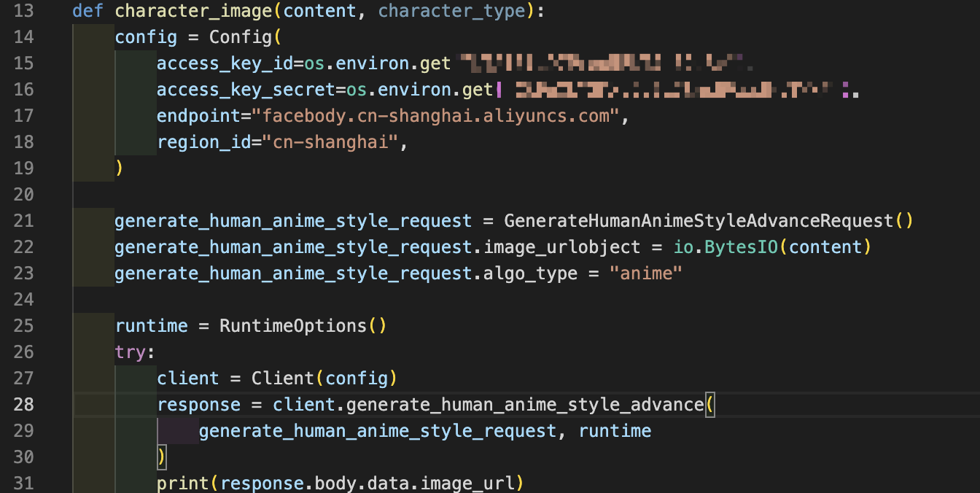Click line number 31 in the gutter

[23, 484]
